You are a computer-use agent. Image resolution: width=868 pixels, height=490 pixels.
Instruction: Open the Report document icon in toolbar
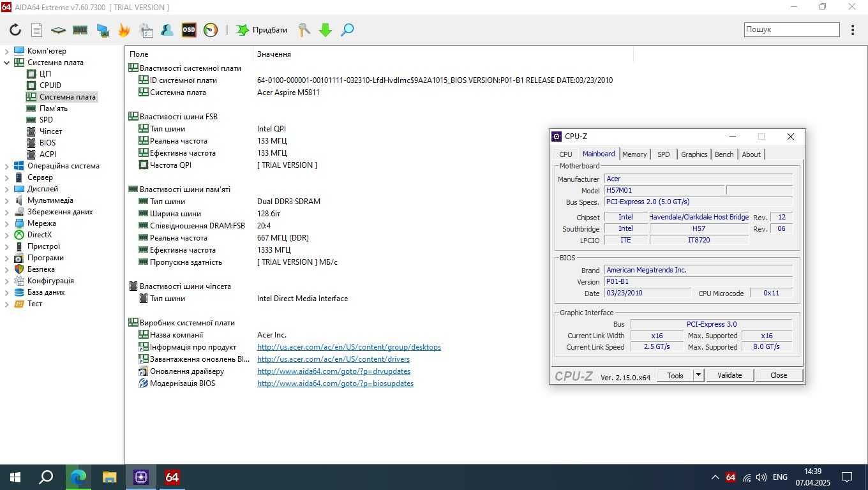pyautogui.click(x=37, y=30)
